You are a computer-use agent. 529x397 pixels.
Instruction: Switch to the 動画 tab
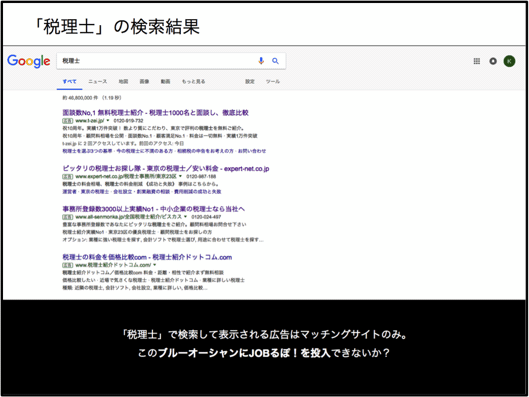(x=165, y=82)
